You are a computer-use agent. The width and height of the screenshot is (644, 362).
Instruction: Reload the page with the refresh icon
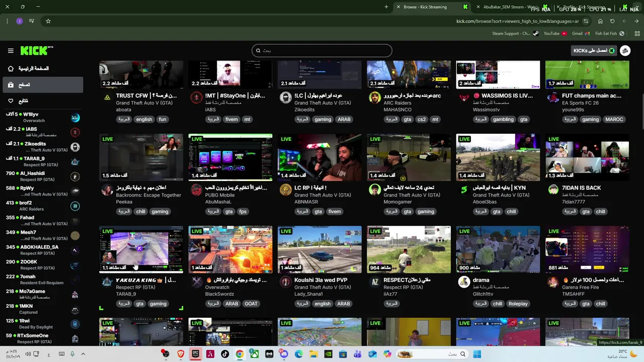612,21
